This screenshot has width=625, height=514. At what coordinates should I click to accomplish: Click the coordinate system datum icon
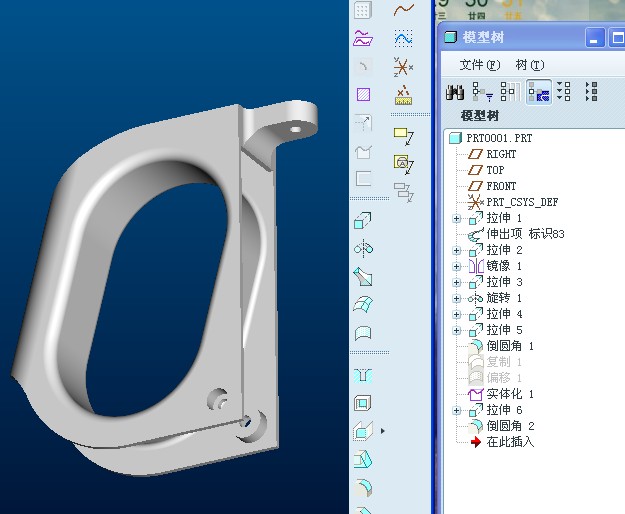tap(403, 67)
